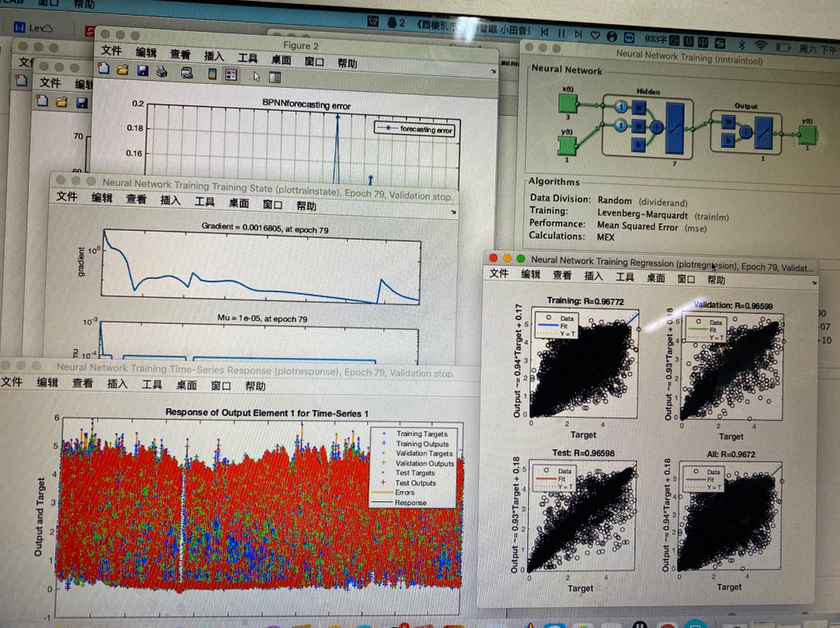Viewport: 840px width, 628px height.
Task: Open 插入 menu in Regression window
Action: click(593, 276)
